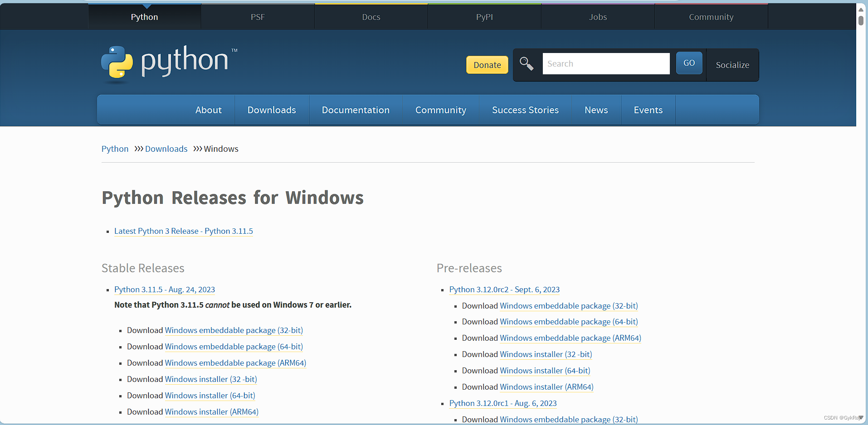The width and height of the screenshot is (868, 425).
Task: Open the Docs tab in top bar
Action: [x=371, y=17]
